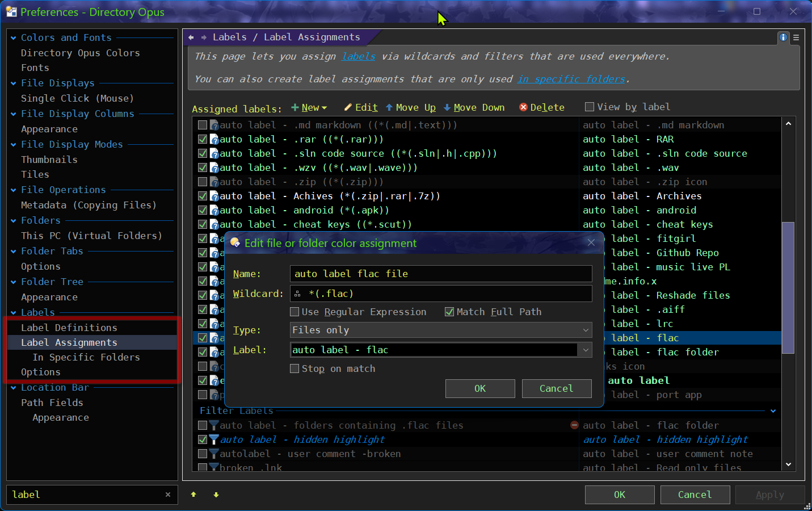Open Metadata (Copying Files) page
This screenshot has height=511, width=812.
[89, 205]
